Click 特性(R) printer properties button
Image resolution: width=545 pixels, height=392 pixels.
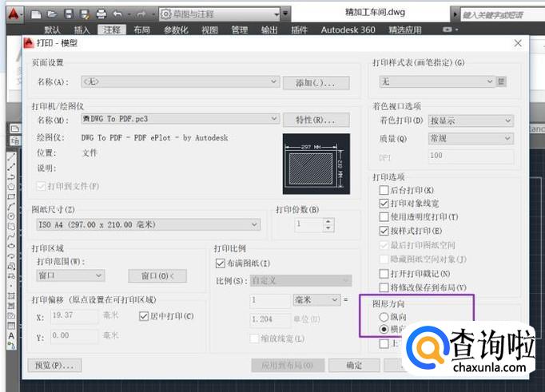point(316,120)
